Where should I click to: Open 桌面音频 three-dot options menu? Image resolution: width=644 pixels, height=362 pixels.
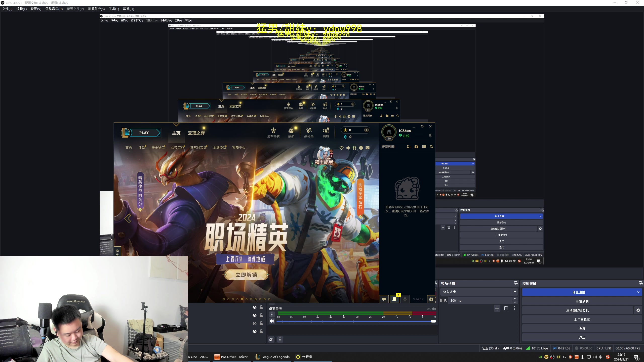pyautogui.click(x=272, y=314)
